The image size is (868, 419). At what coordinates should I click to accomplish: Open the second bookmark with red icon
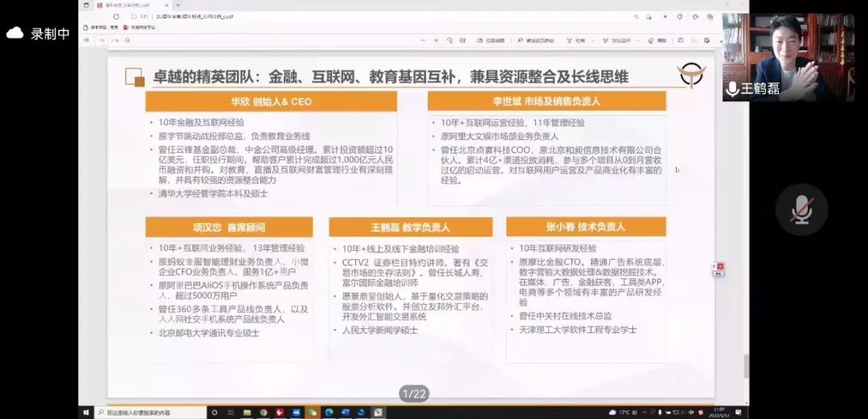(x=138, y=27)
